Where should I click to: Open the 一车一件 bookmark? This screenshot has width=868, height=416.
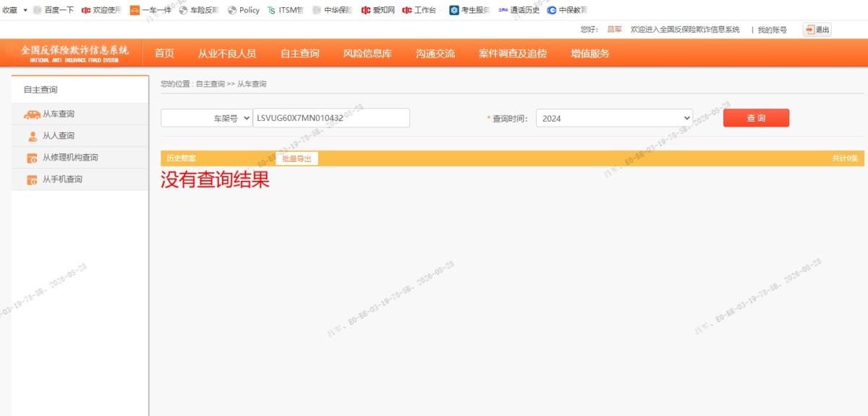tap(150, 10)
